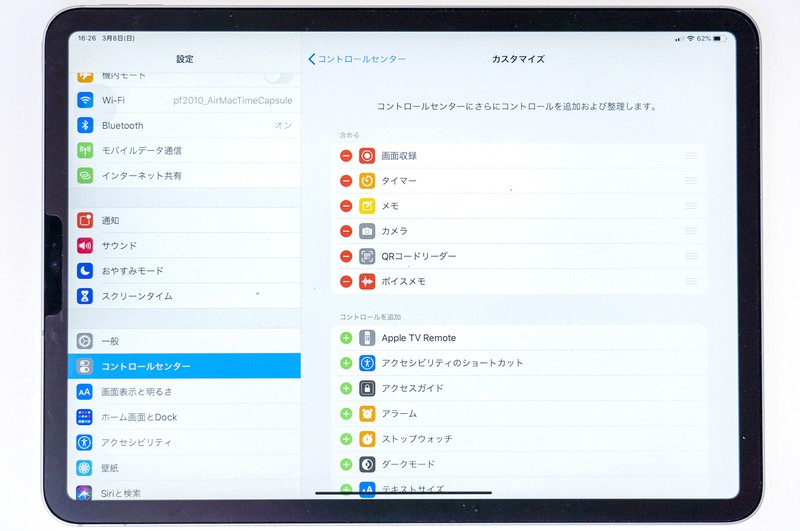
Task: Open ホーム画面とDock settings
Action: click(x=184, y=417)
